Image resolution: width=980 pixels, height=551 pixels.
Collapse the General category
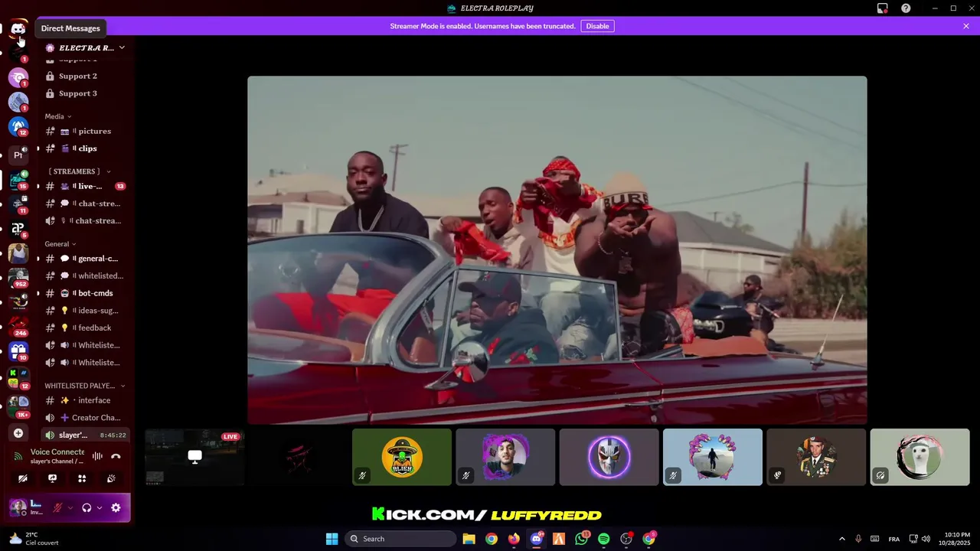tap(60, 244)
